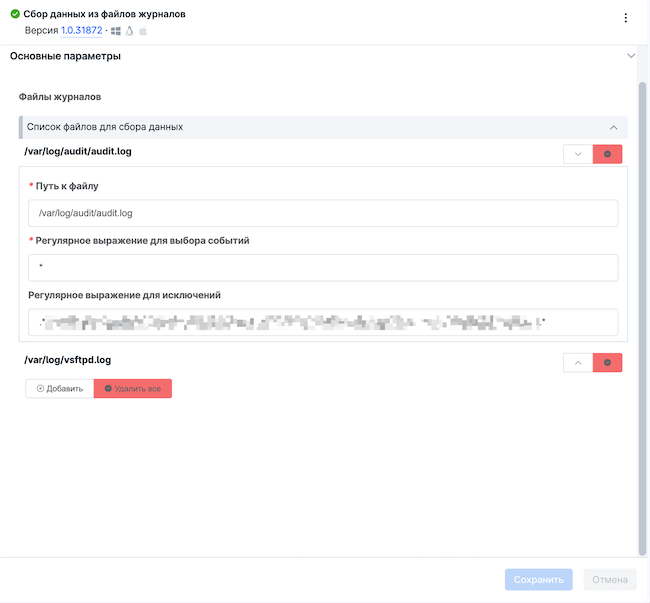Remove the /var/log/audit/audit.log entry
This screenshot has width=650, height=603.
coord(607,154)
